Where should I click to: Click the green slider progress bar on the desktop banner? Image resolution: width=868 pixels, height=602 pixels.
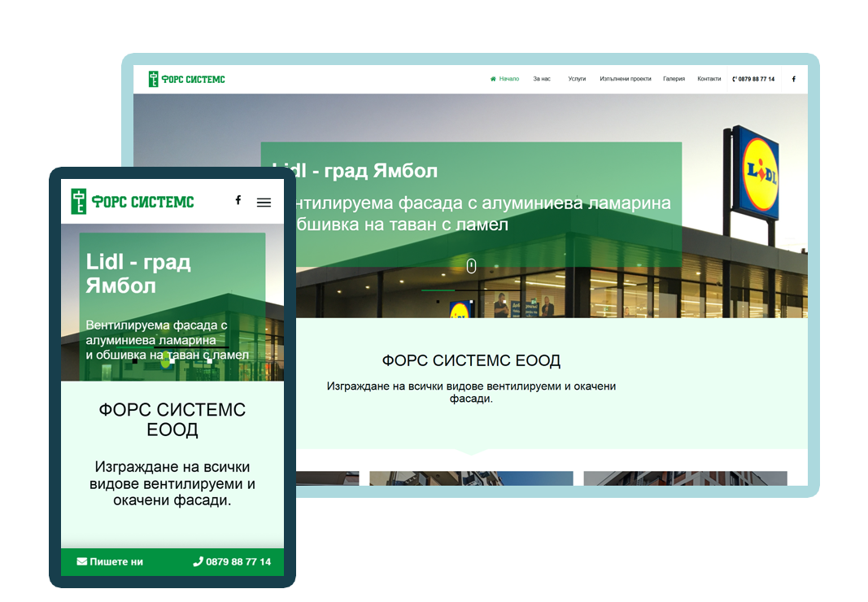(x=438, y=290)
